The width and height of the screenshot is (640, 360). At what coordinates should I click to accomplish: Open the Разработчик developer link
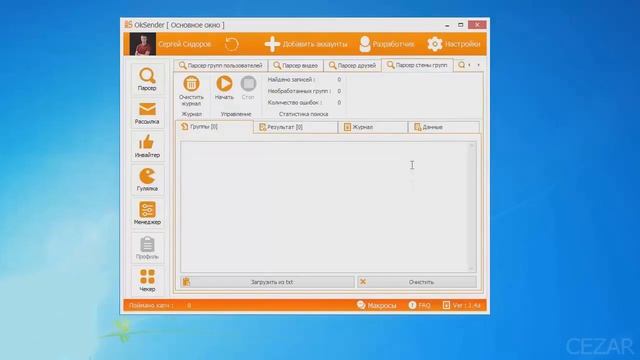[x=387, y=44]
